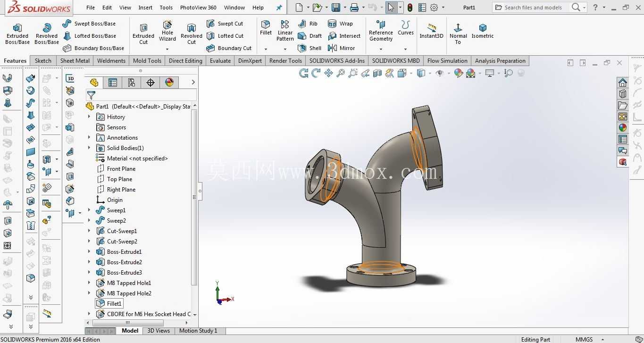Image resolution: width=644 pixels, height=343 pixels.
Task: Click Zoom to Fit in view toolbar
Action: (x=341, y=73)
